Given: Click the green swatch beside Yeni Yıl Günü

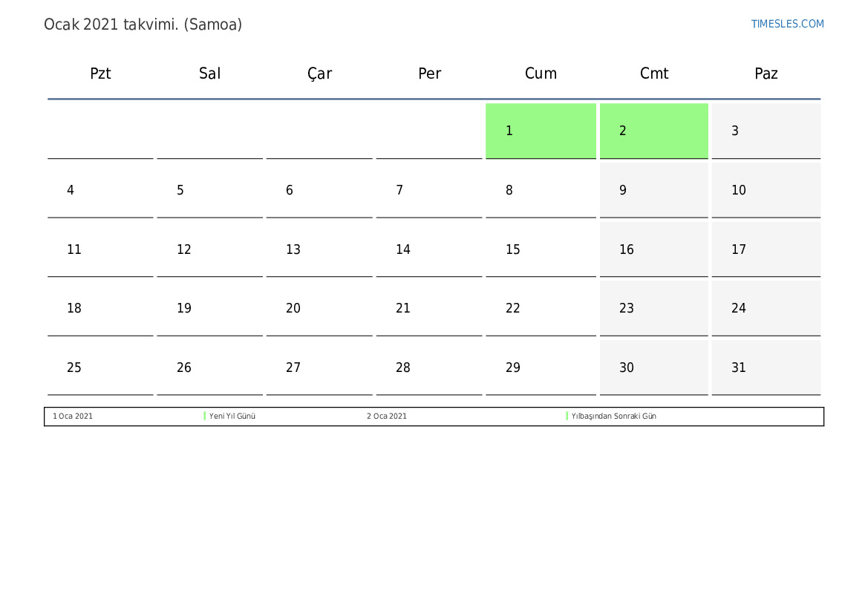Looking at the screenshot, I should pos(205,417).
